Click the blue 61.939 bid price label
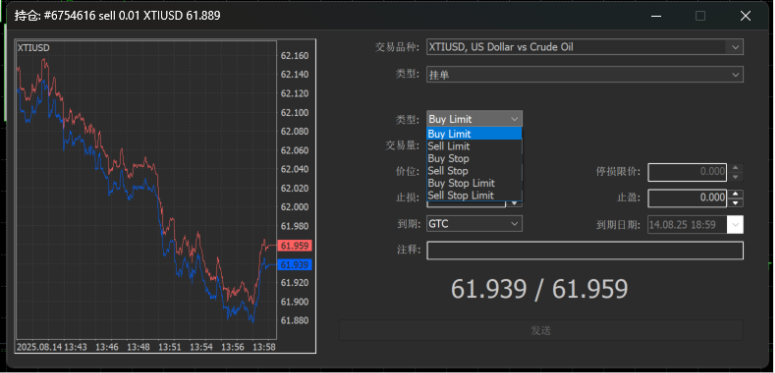The image size is (775, 373). pos(294,265)
